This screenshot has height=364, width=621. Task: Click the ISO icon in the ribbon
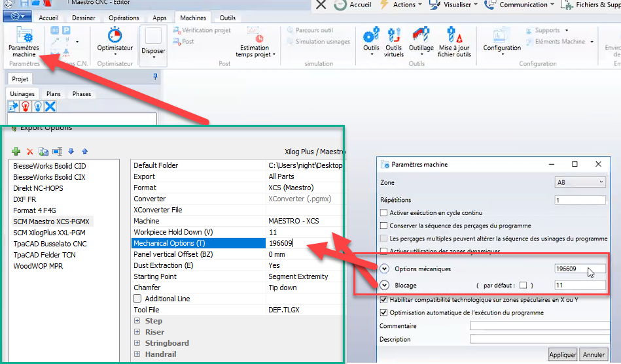point(55,31)
